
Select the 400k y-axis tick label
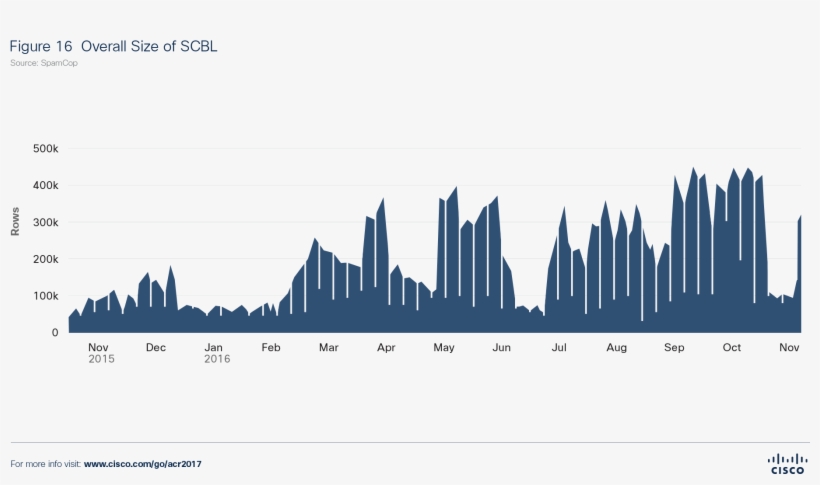click(43, 186)
